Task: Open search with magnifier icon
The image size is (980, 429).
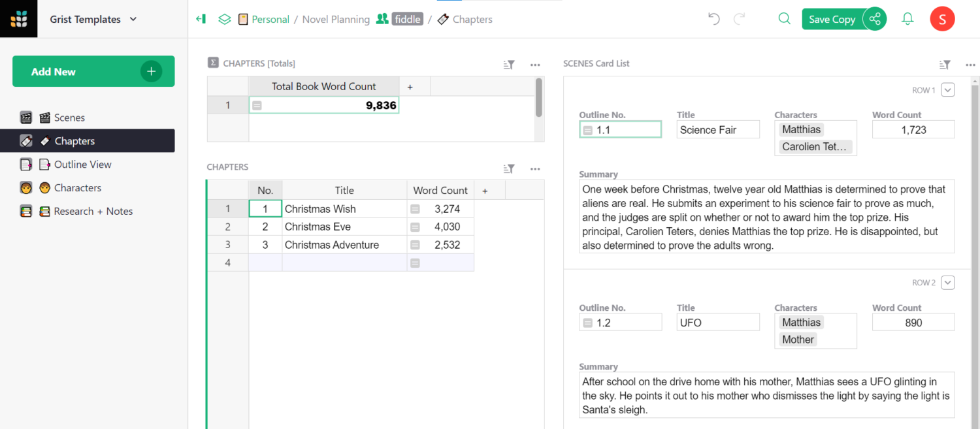Action: pyautogui.click(x=784, y=19)
